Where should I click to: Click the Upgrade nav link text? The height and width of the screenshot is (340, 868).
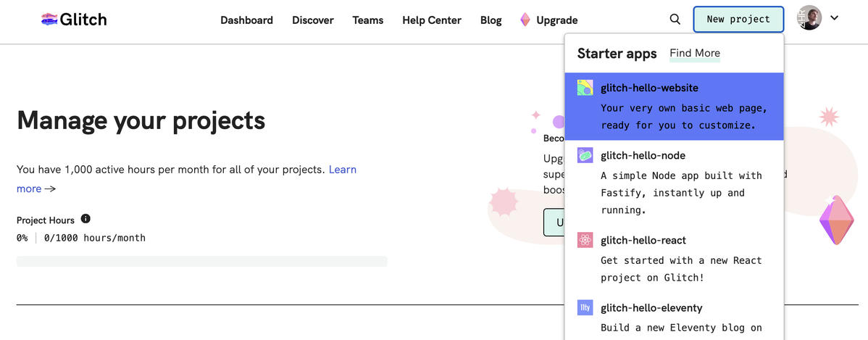point(557,20)
